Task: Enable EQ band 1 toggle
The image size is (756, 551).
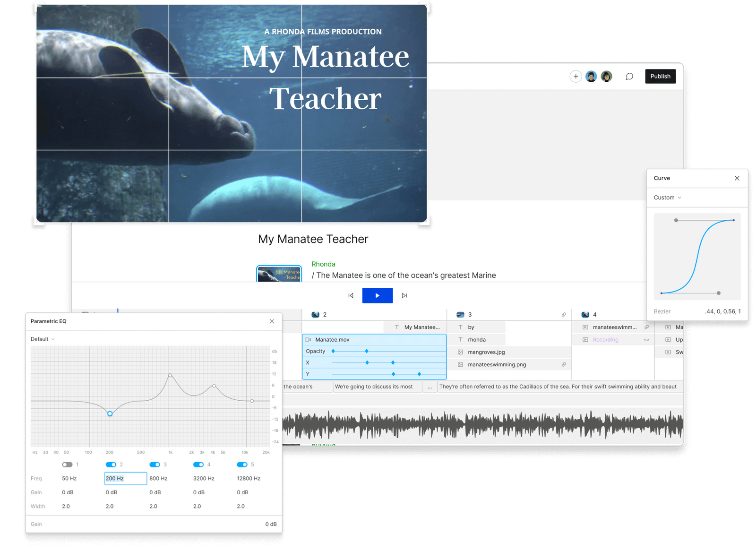Action: (x=68, y=465)
